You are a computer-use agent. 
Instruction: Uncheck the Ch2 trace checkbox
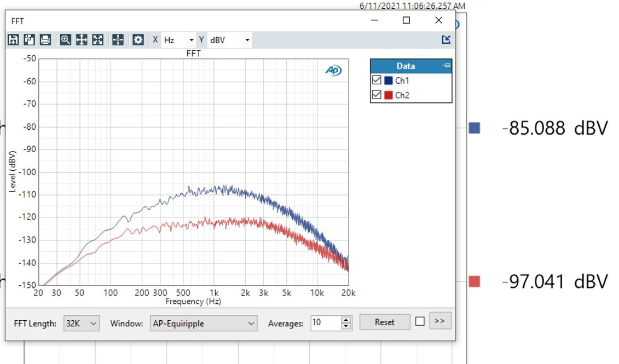[x=377, y=95]
